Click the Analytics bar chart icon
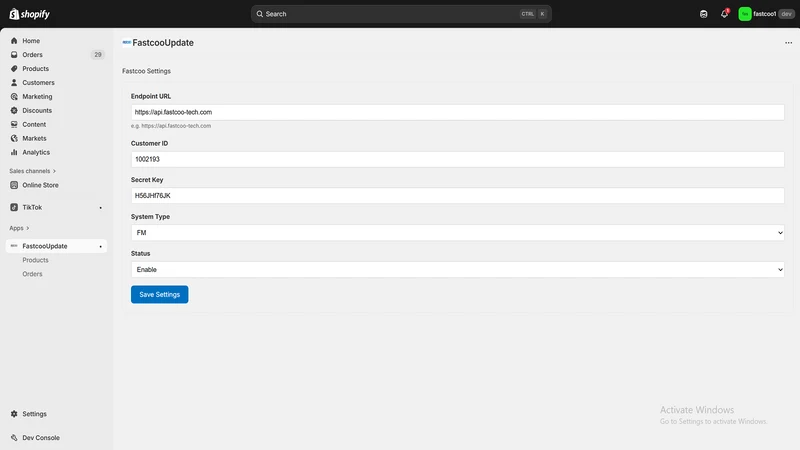The width and height of the screenshot is (800, 450). point(14,152)
